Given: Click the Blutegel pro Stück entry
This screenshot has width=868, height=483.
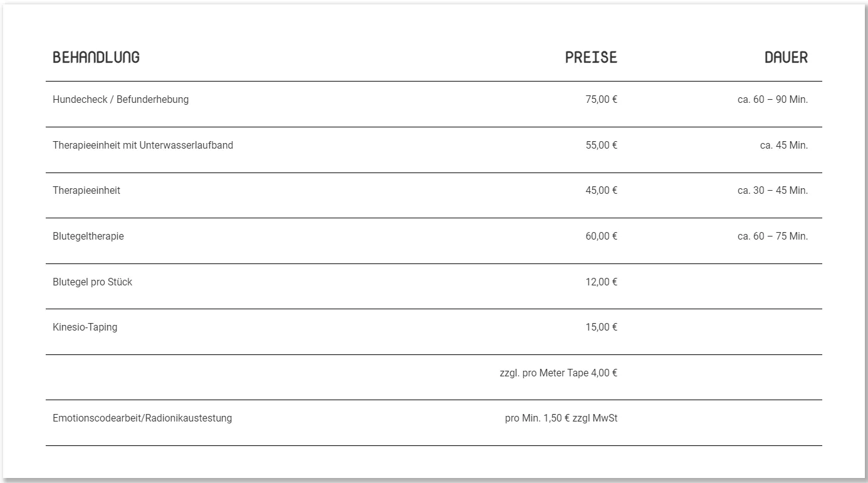Looking at the screenshot, I should tap(92, 282).
